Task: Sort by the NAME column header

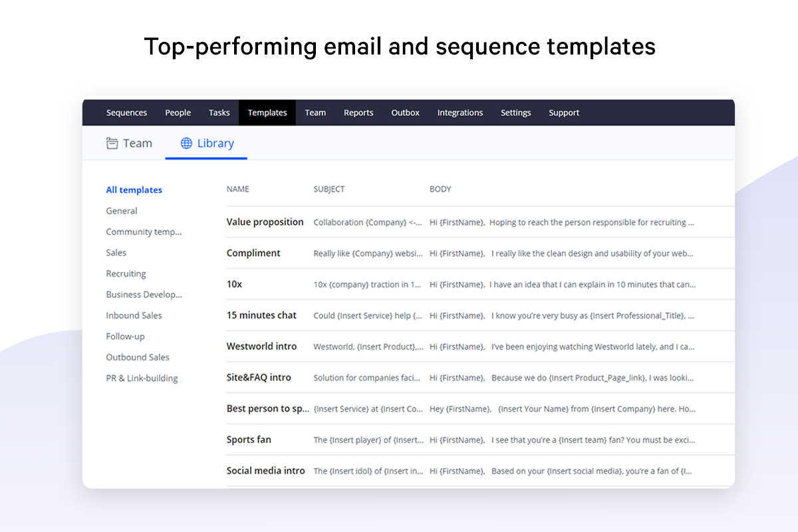Action: pos(237,190)
